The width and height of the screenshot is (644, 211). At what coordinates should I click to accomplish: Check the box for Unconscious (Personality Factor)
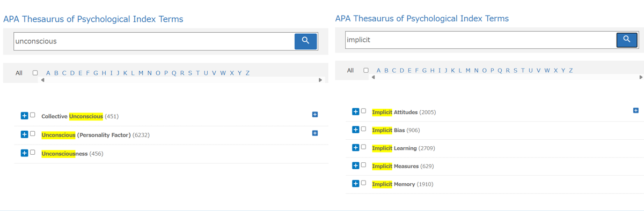(x=33, y=134)
